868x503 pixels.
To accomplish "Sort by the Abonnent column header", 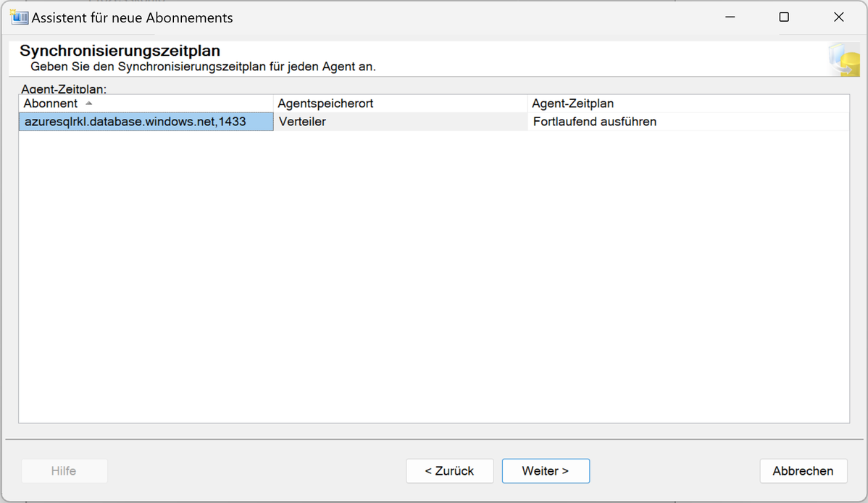I will (146, 104).
